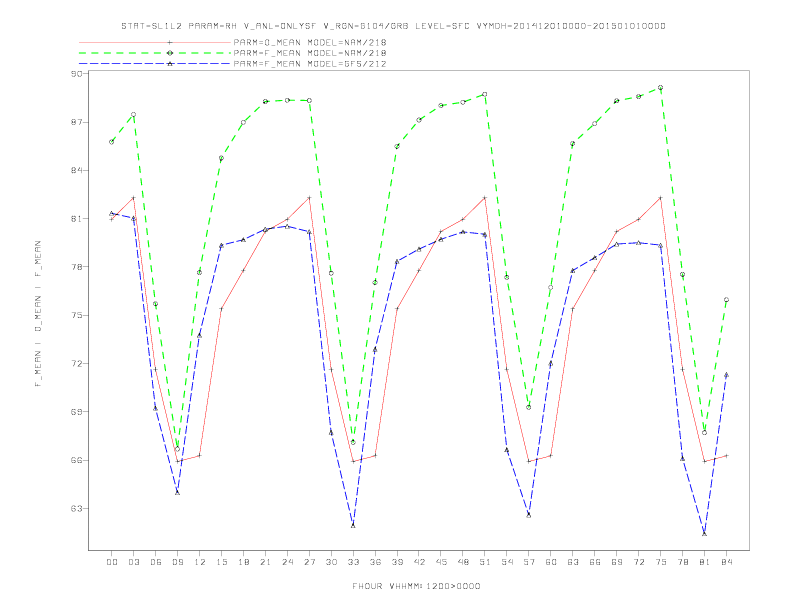The image size is (792, 612).
Task: Click x-axis forecast hour label 84
Action: (x=726, y=562)
